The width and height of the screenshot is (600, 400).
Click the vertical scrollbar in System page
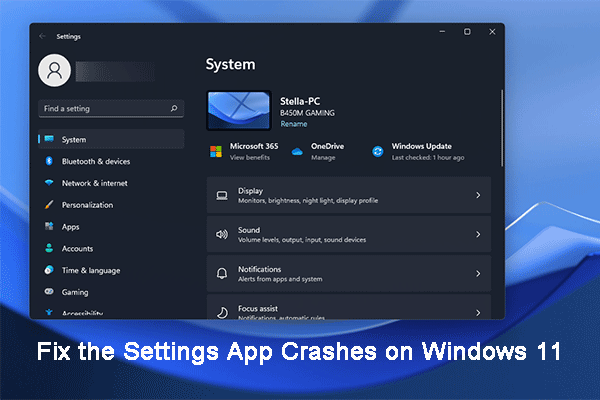pyautogui.click(x=502, y=128)
